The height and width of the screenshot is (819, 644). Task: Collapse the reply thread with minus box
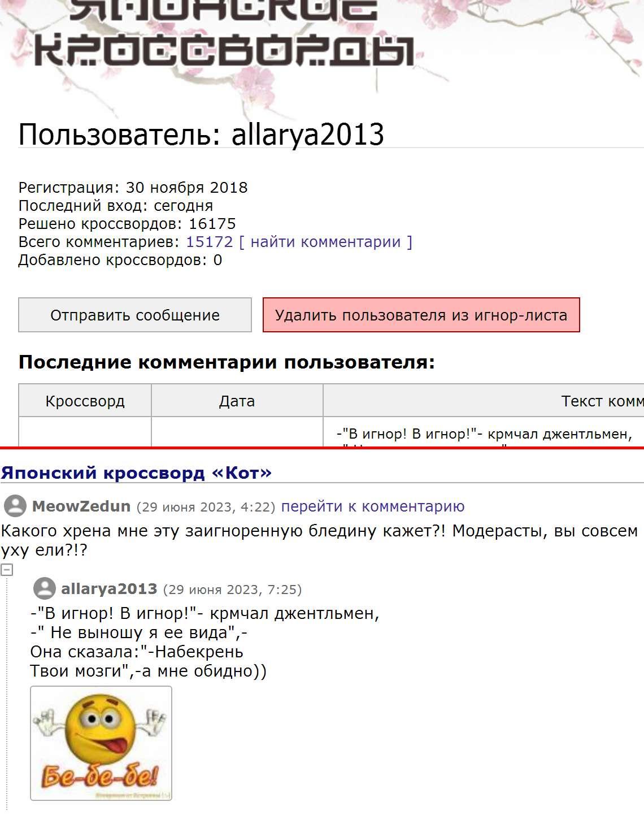pyautogui.click(x=7, y=570)
